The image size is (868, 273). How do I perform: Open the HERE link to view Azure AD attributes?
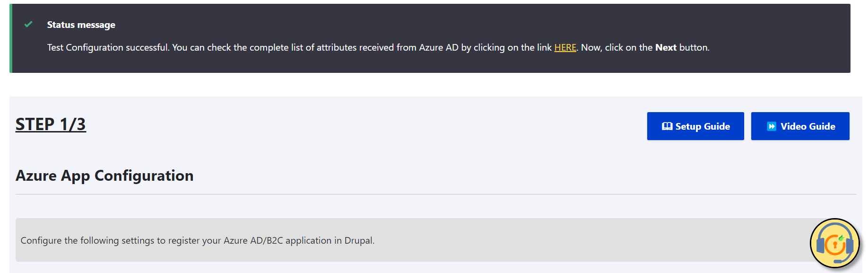pyautogui.click(x=565, y=47)
